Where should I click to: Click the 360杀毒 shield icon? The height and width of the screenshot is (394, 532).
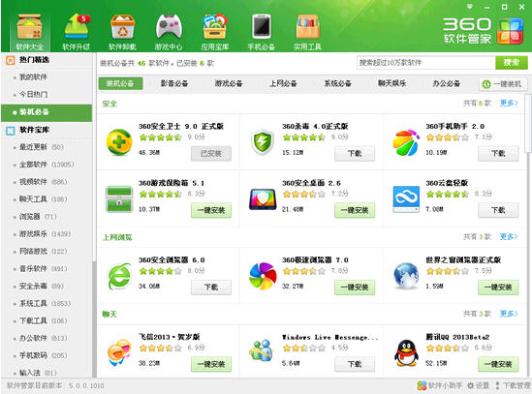pos(263,142)
